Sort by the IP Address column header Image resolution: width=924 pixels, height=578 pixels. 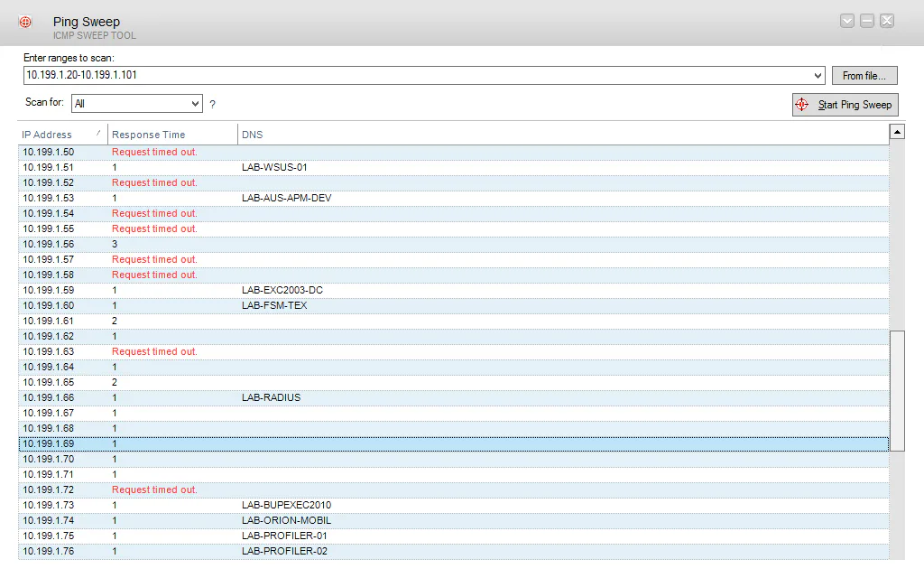[62, 135]
